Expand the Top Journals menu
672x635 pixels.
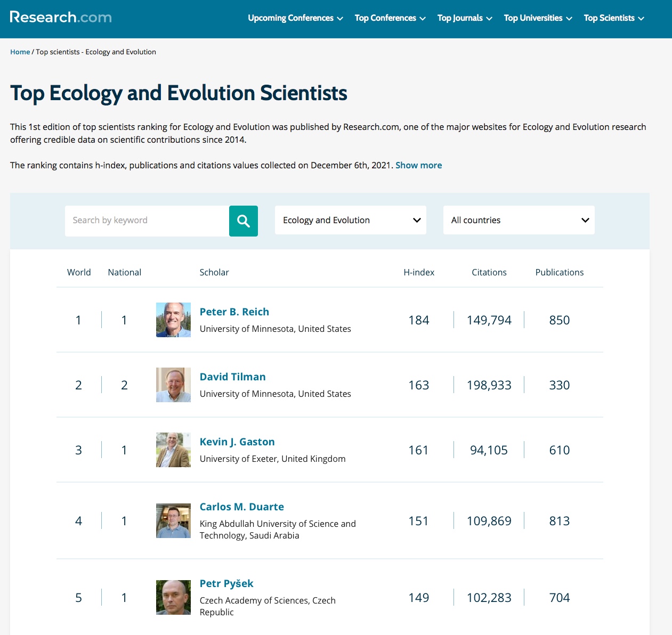tap(465, 18)
